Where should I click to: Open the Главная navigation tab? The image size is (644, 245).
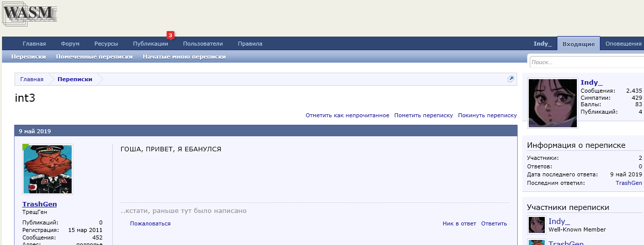click(34, 44)
